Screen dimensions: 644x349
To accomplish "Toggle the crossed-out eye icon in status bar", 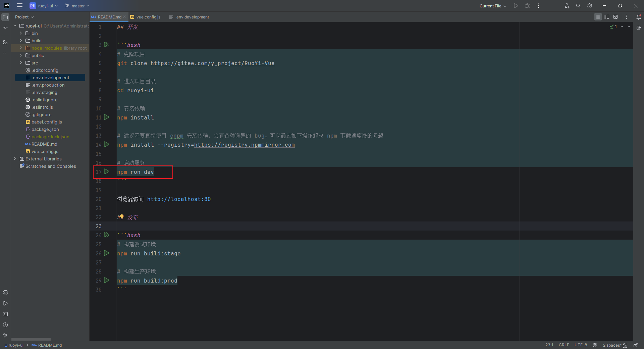I will pyautogui.click(x=595, y=345).
